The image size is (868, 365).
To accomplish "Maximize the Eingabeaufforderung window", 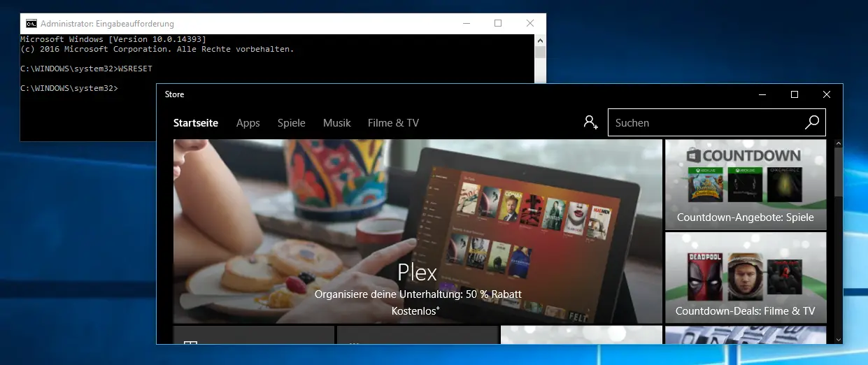I will (x=498, y=24).
